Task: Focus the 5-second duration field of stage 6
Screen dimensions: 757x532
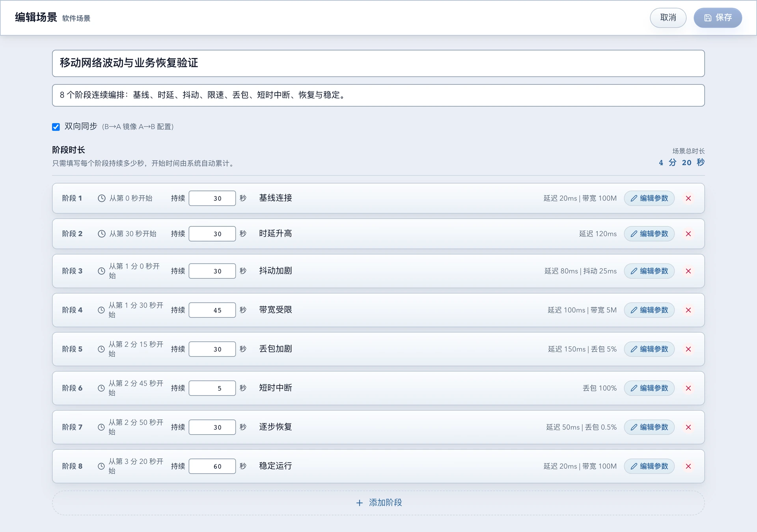Action: click(x=212, y=388)
